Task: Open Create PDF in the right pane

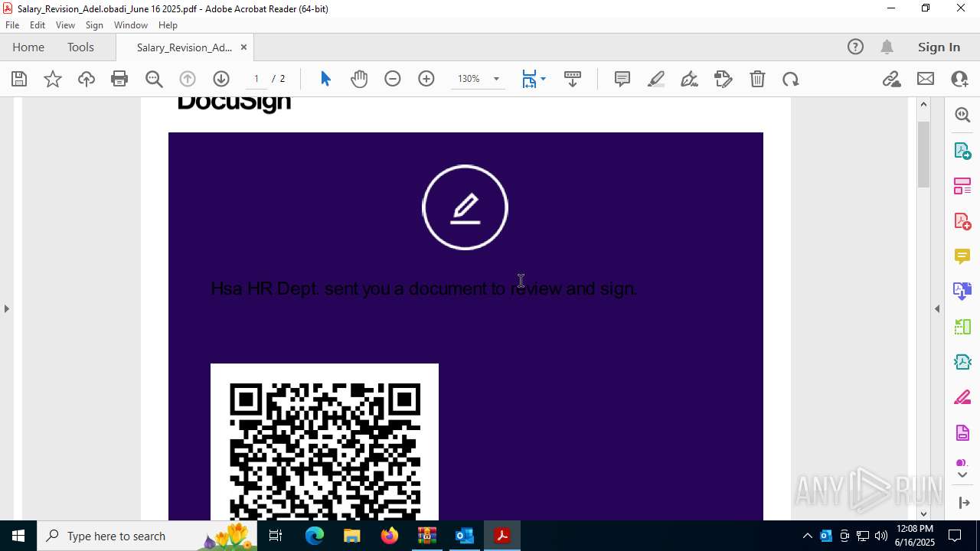Action: point(962,221)
